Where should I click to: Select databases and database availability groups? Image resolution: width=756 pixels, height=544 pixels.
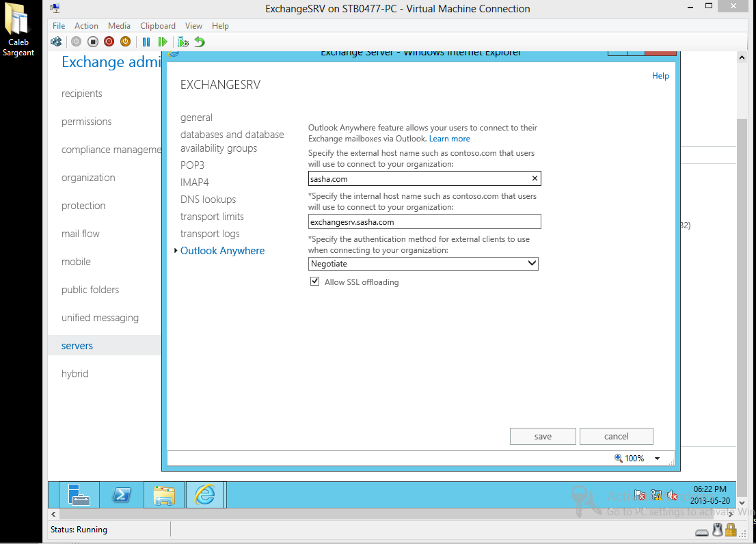(x=232, y=141)
